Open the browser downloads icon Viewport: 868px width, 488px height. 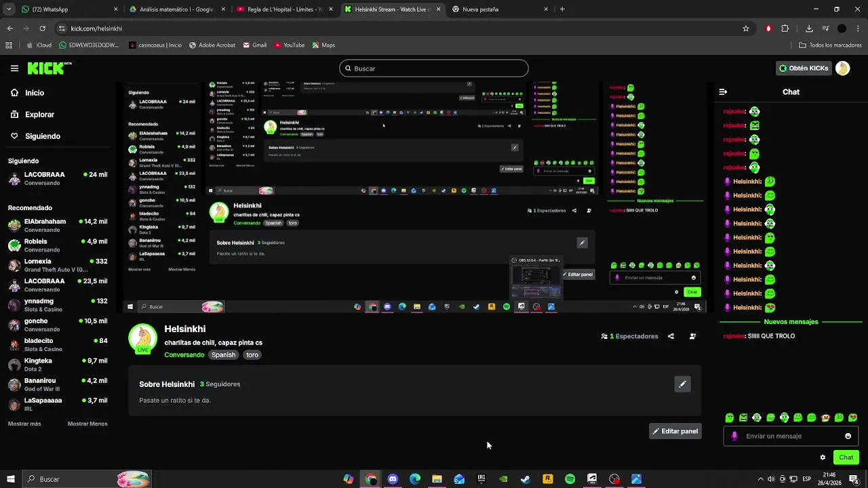point(809,28)
